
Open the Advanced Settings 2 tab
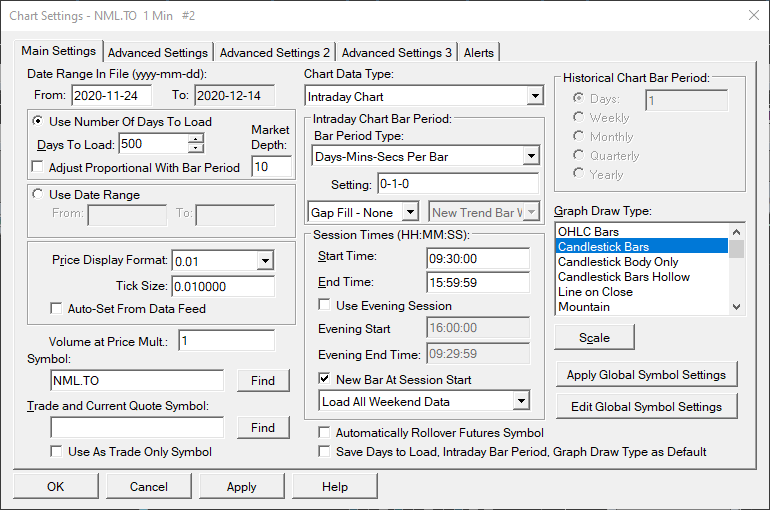(x=275, y=53)
